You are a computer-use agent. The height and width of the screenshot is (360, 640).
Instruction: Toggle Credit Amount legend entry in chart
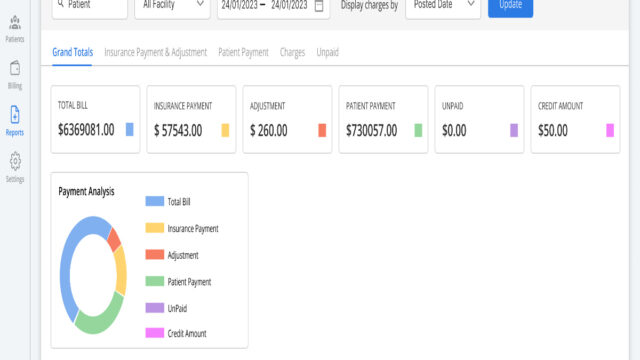click(x=176, y=333)
